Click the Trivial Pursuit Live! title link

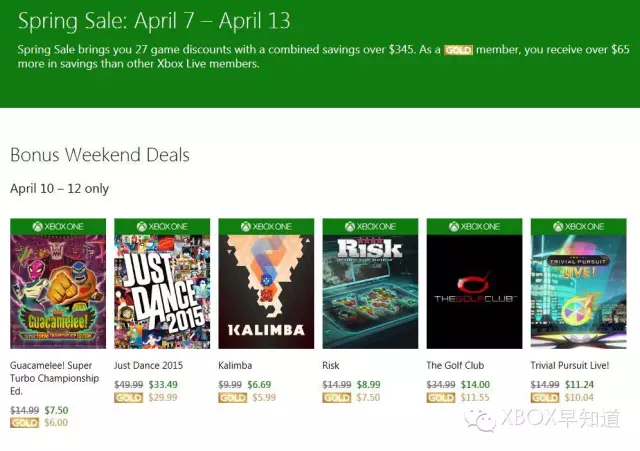[x=570, y=365]
